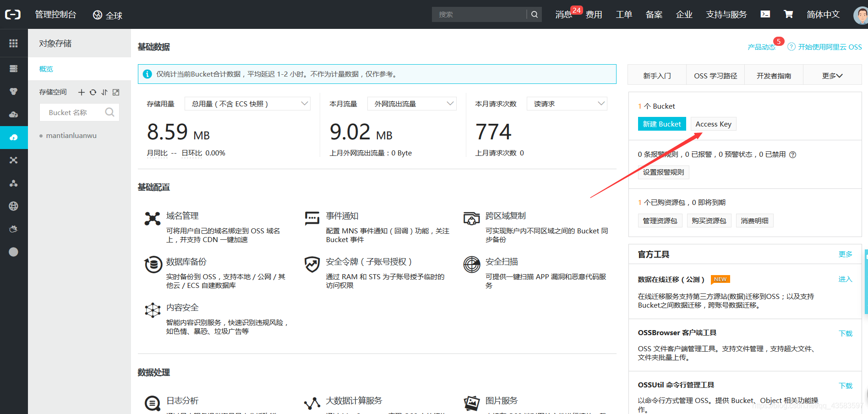Focus the top 搜索 search field
The image size is (868, 414).
click(479, 15)
